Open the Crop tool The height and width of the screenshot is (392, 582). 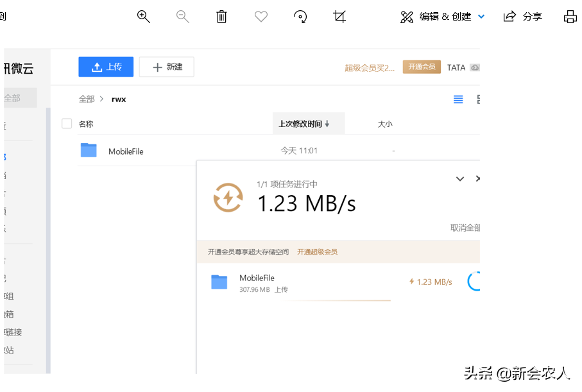click(339, 16)
